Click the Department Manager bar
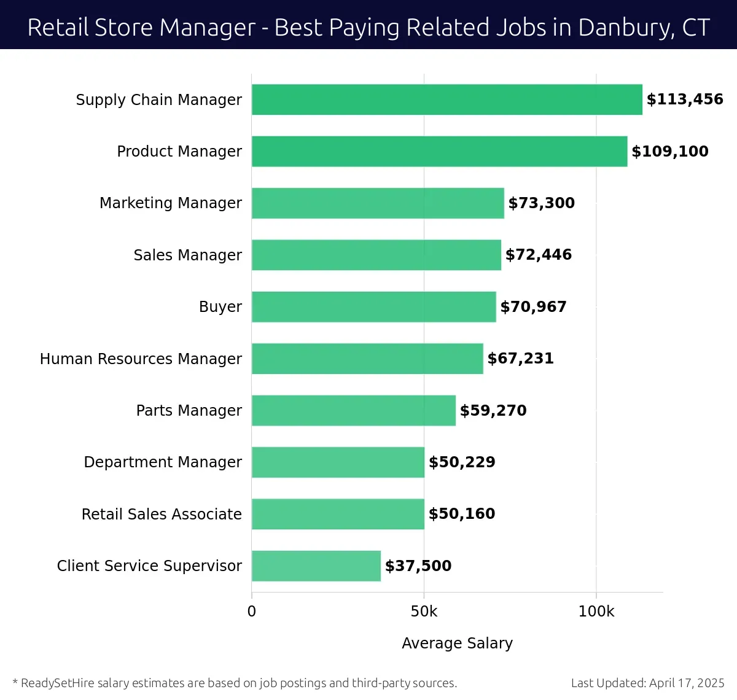737x700 pixels. 338,462
